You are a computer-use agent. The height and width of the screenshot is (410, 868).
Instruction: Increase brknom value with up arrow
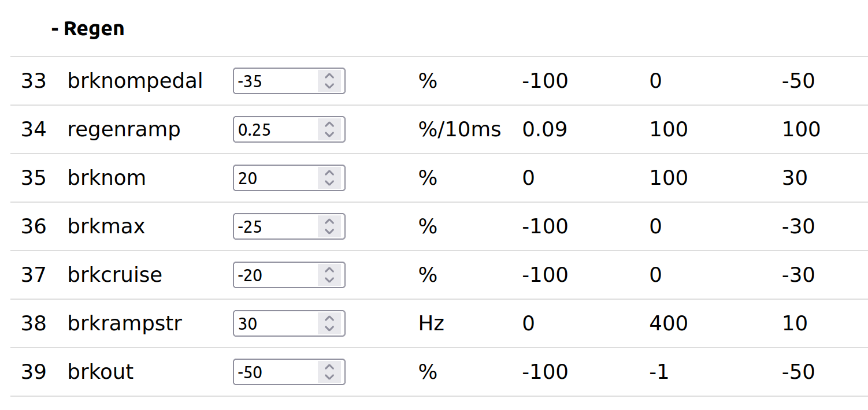point(329,173)
